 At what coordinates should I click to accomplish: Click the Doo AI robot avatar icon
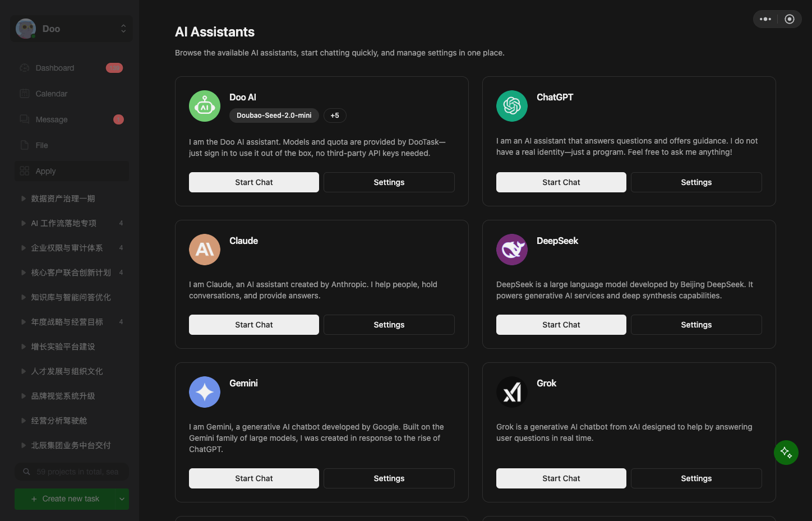click(205, 106)
